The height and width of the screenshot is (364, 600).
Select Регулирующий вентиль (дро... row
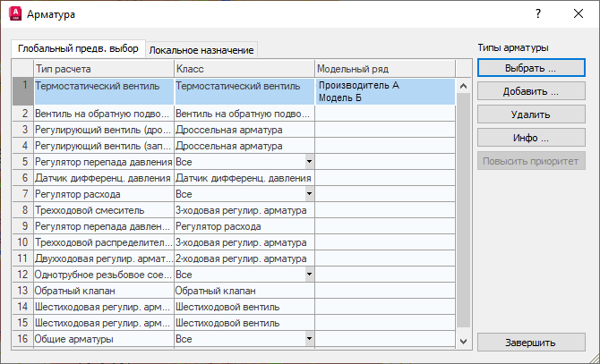tap(104, 130)
